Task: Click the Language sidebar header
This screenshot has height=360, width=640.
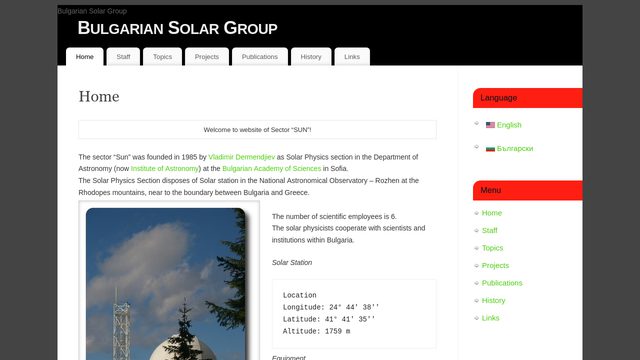Action: point(528,98)
